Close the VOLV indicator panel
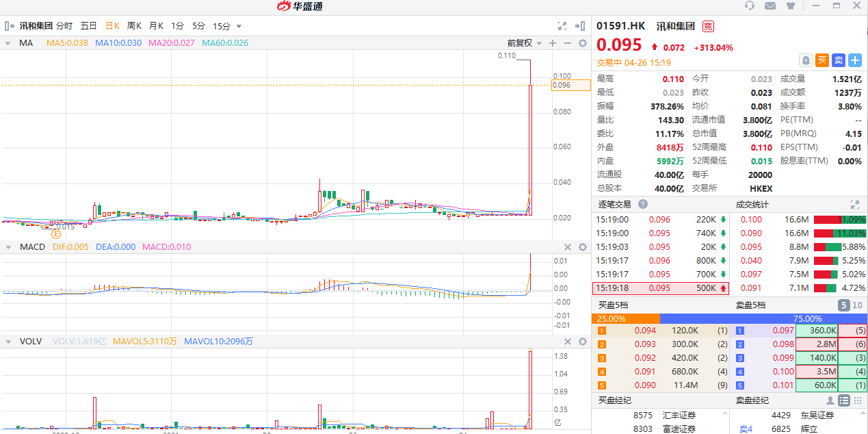 (567, 342)
